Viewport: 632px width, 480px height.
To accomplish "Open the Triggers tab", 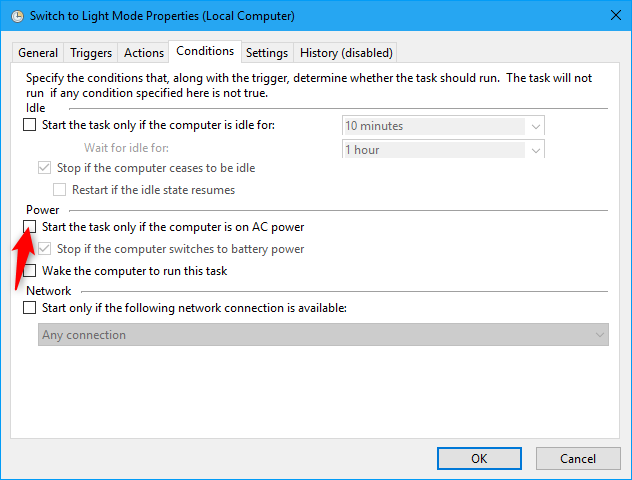I will coord(90,52).
